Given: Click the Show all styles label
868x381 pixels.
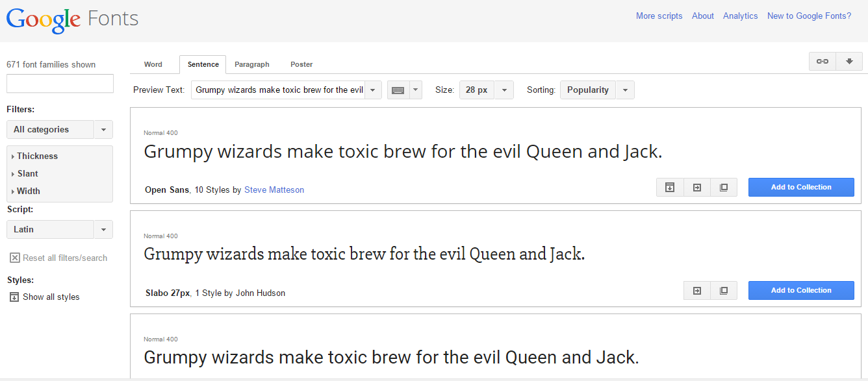Looking at the screenshot, I should (x=51, y=297).
